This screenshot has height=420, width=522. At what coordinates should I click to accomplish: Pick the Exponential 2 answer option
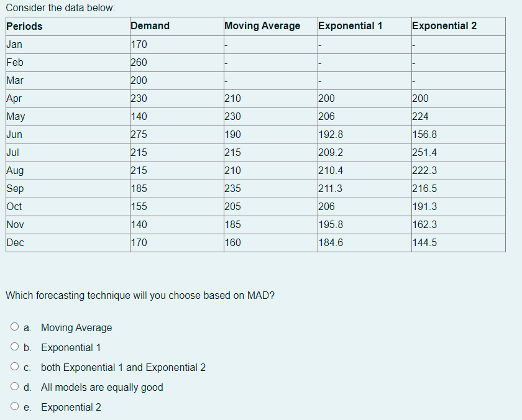[14, 406]
